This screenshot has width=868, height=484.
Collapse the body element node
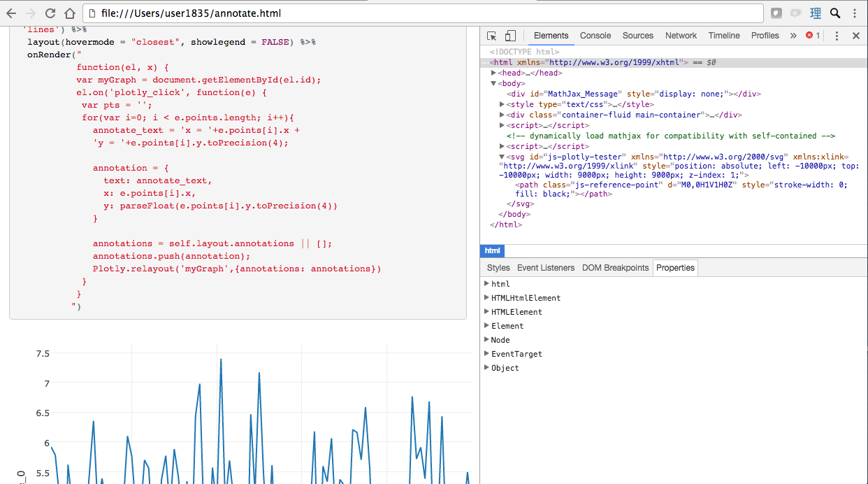(x=494, y=83)
